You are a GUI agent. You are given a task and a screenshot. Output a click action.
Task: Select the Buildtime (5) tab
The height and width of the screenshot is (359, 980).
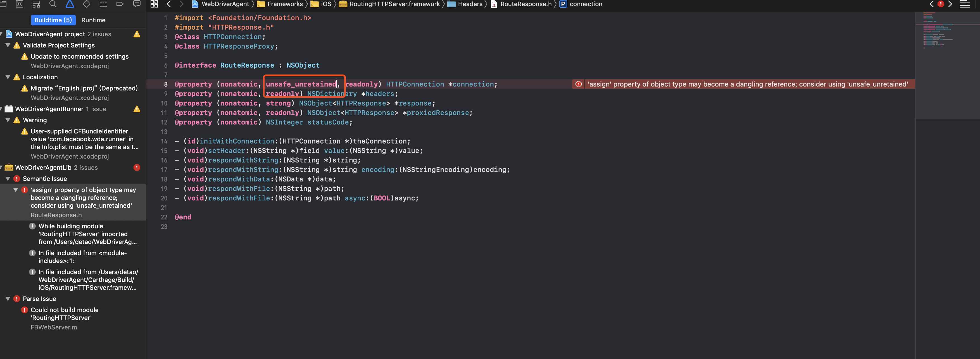pyautogui.click(x=53, y=20)
